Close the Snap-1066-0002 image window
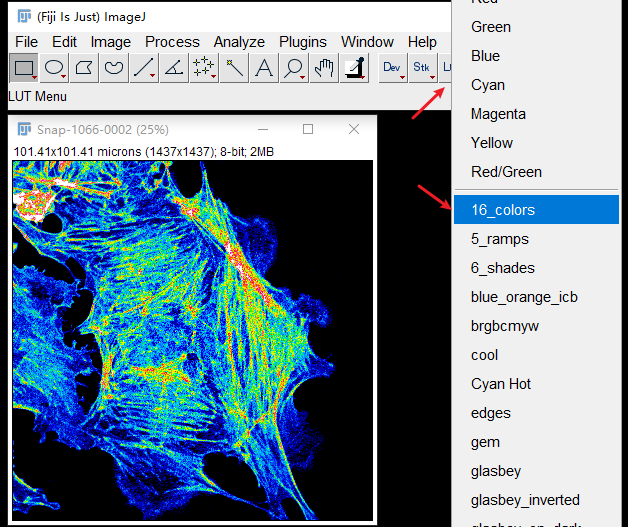Viewport: 628px width, 527px height. pyautogui.click(x=354, y=129)
